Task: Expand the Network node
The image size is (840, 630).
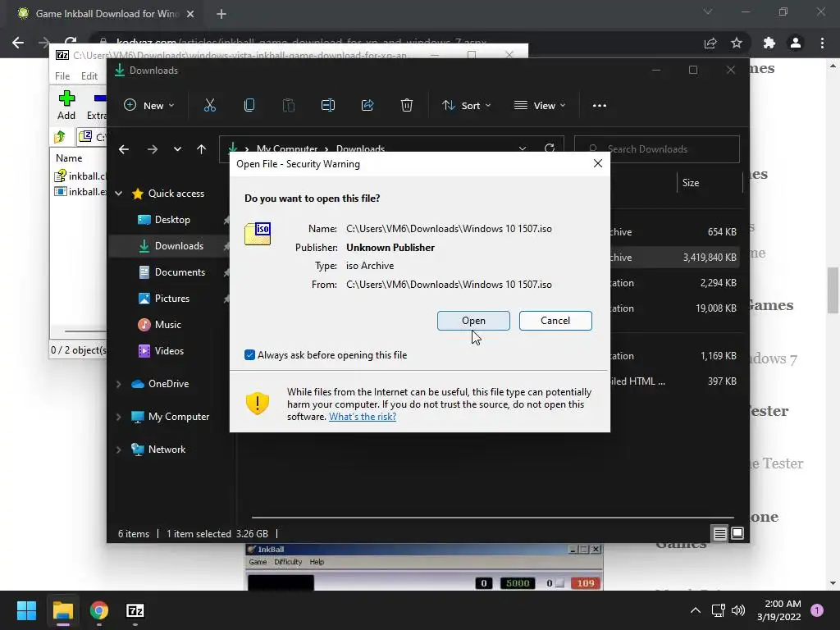Action: [118, 450]
